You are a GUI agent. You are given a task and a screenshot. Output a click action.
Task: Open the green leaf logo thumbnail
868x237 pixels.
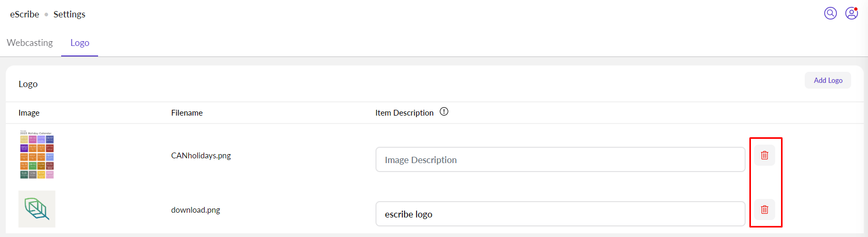[37, 209]
